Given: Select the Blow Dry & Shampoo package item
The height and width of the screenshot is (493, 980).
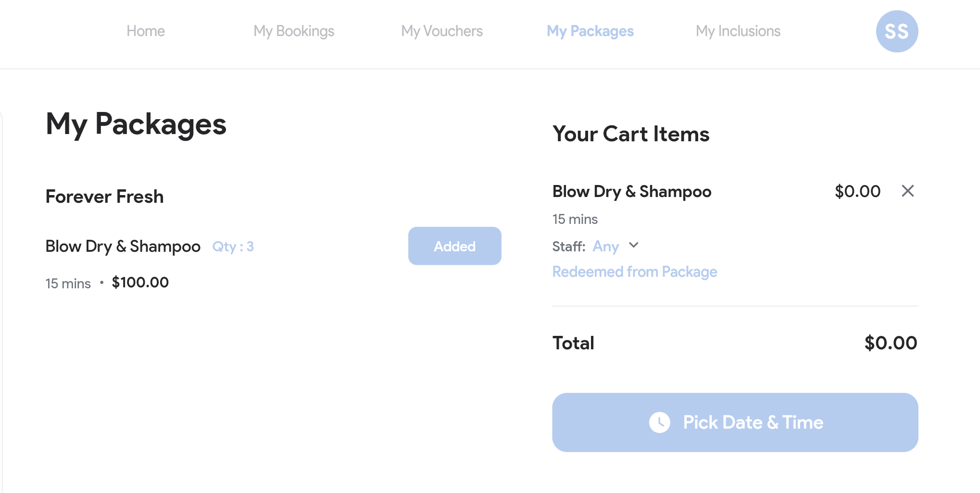Looking at the screenshot, I should (123, 246).
